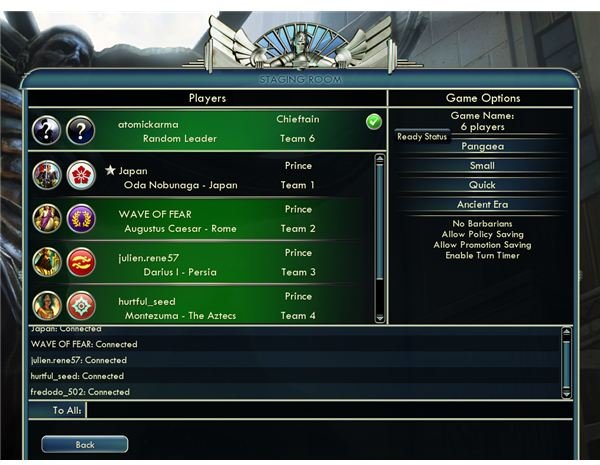Open the Random Leader civilization dropdown
This screenshot has height=465, width=600.
click(180, 139)
